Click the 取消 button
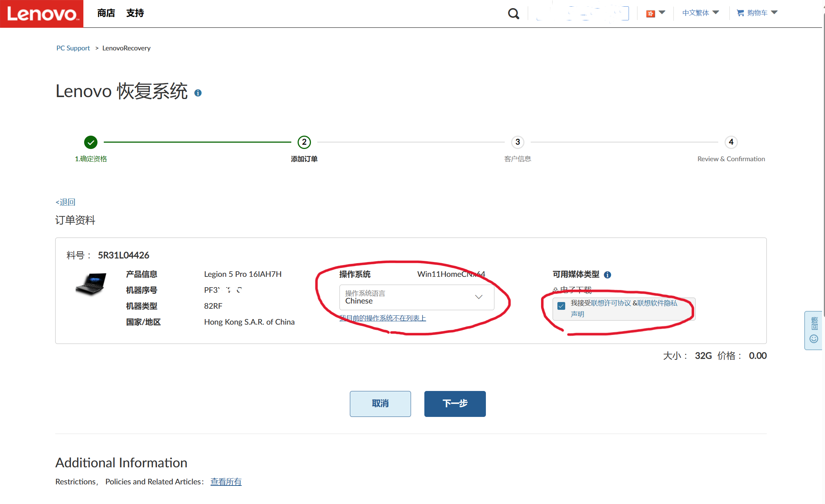This screenshot has width=825, height=504. pyautogui.click(x=380, y=404)
